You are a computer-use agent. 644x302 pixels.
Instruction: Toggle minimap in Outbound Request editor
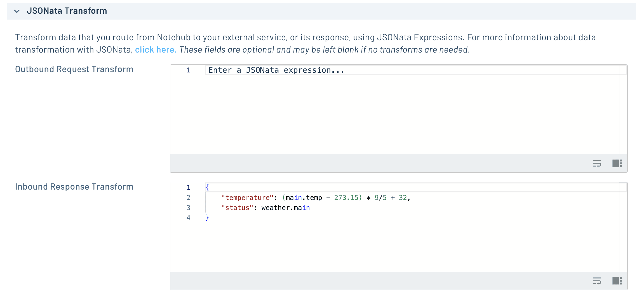[x=617, y=163]
